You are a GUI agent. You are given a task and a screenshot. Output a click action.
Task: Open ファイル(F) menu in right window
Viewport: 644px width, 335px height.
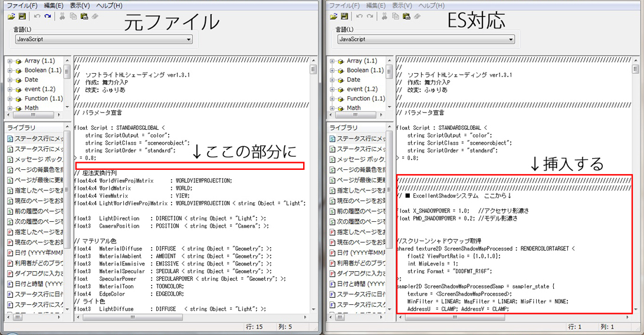pyautogui.click(x=344, y=5)
